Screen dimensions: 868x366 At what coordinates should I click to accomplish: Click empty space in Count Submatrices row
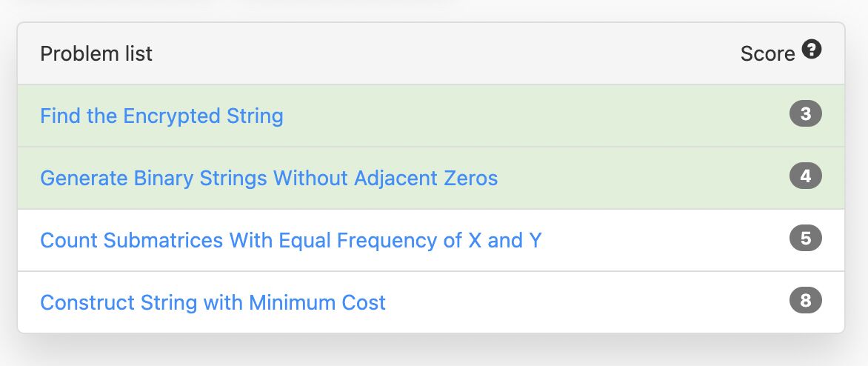(667, 241)
